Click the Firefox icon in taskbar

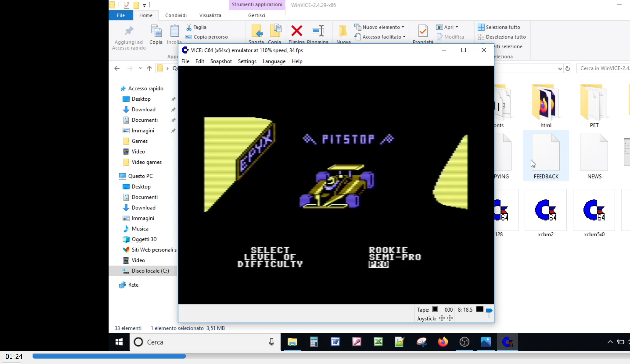click(443, 342)
